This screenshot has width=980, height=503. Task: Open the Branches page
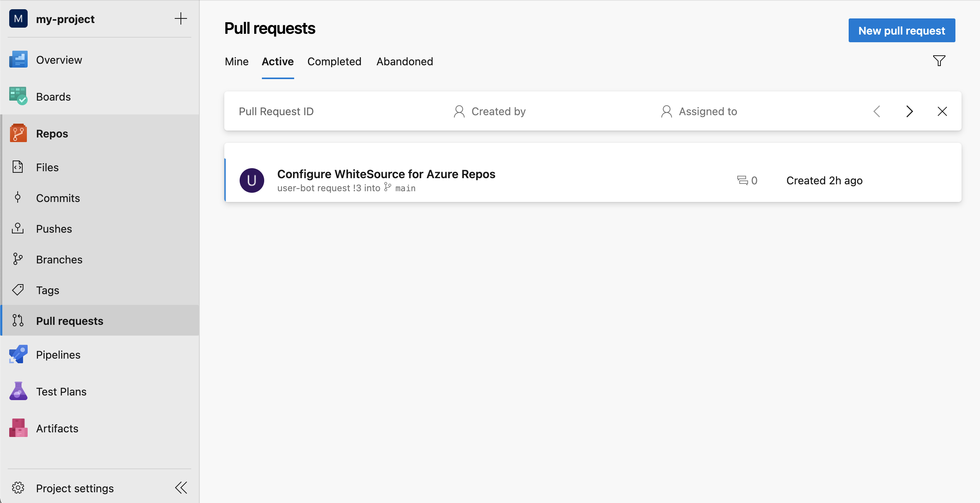(x=59, y=260)
